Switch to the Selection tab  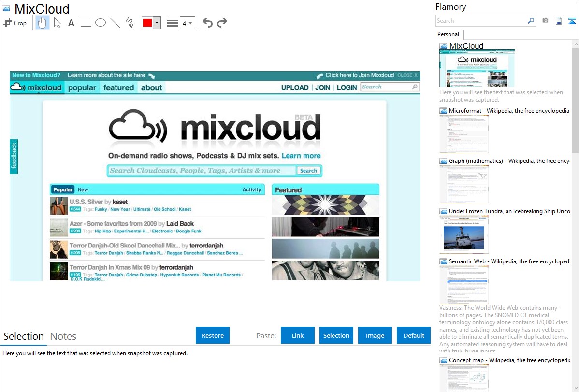coord(24,336)
